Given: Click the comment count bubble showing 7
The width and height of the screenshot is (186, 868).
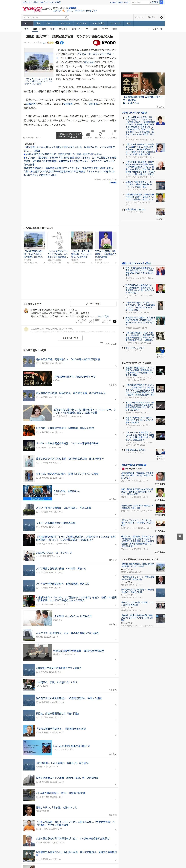Looking at the screenshot, I should pyautogui.click(x=45, y=43).
